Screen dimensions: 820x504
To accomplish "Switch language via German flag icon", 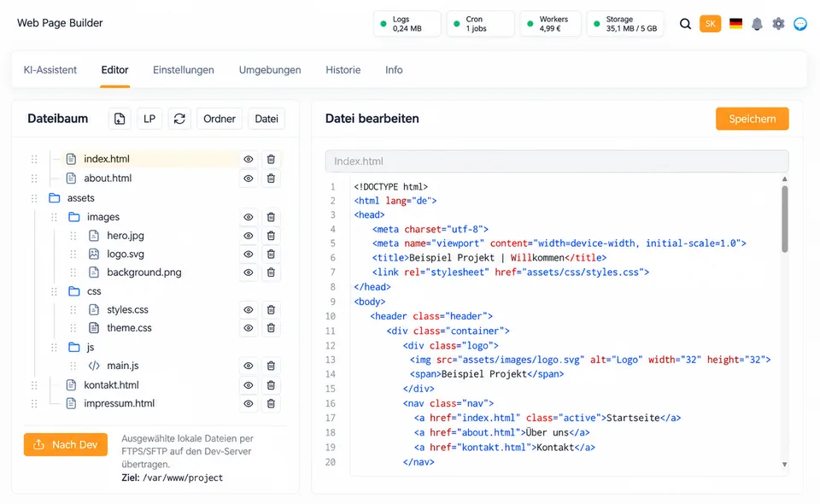I will coord(735,24).
